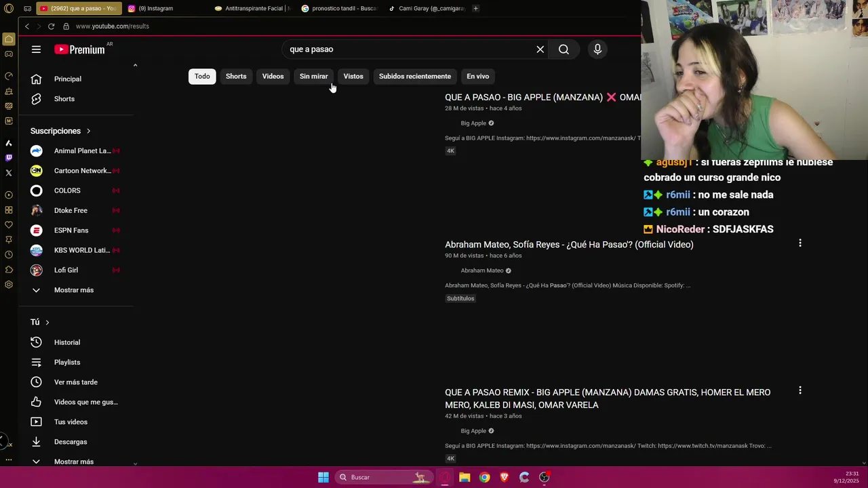The image size is (868, 488).
Task: Open File Explorer from the taskbar
Action: point(465,477)
